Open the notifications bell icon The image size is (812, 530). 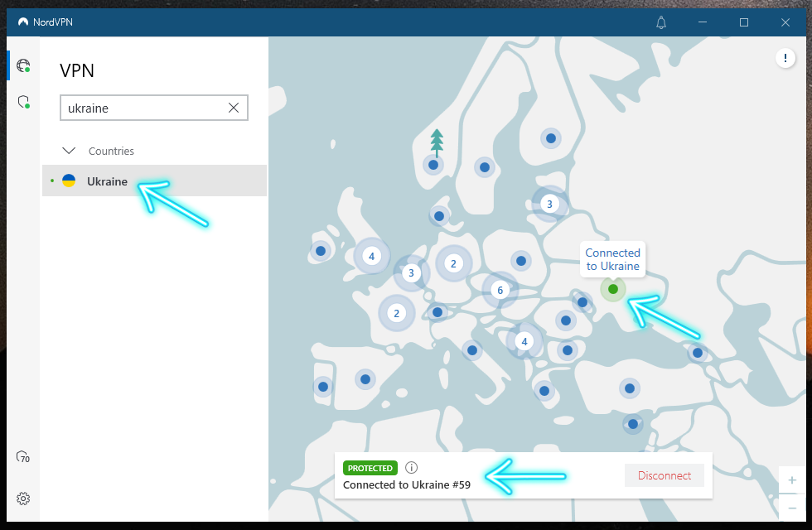[x=661, y=22]
